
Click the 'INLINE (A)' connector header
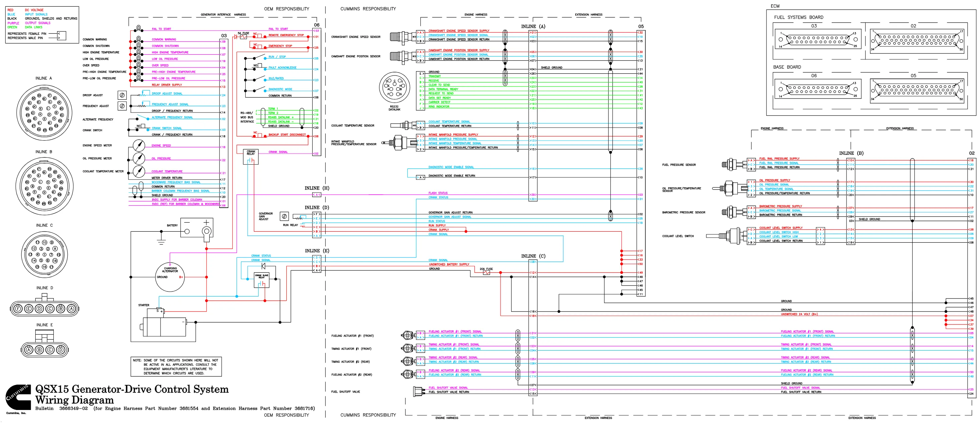click(x=533, y=26)
